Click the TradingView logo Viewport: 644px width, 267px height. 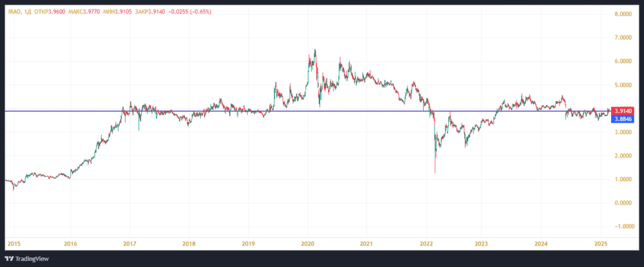(26, 259)
